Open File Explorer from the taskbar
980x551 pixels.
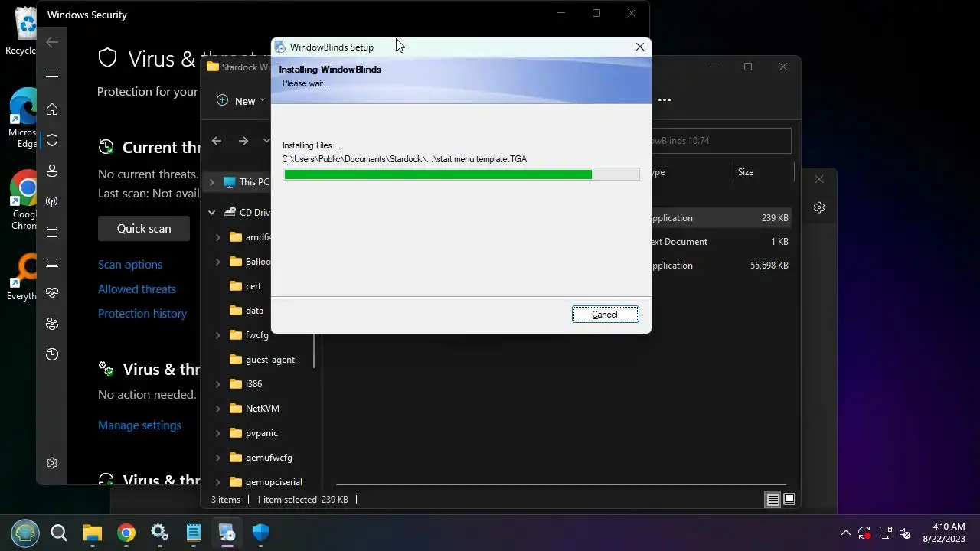click(x=93, y=533)
